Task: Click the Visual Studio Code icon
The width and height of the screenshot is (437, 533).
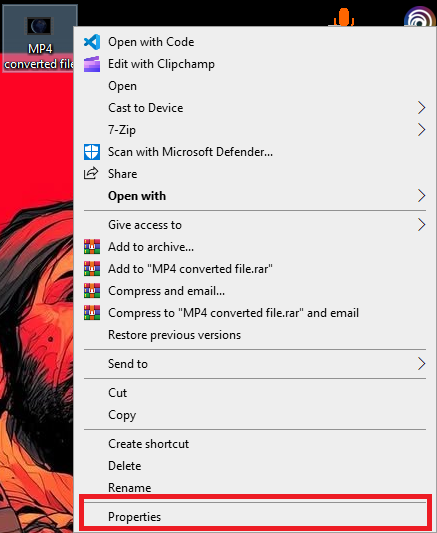Action: click(92, 42)
